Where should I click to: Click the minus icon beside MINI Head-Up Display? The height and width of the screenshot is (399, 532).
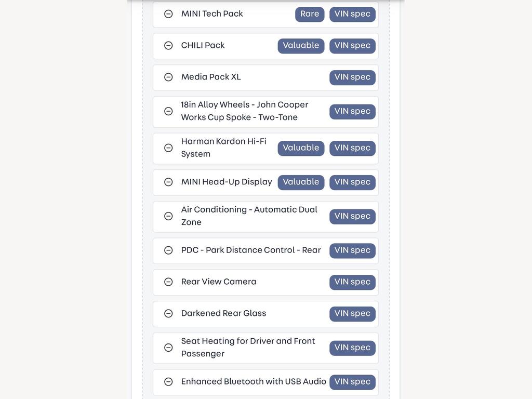click(168, 182)
